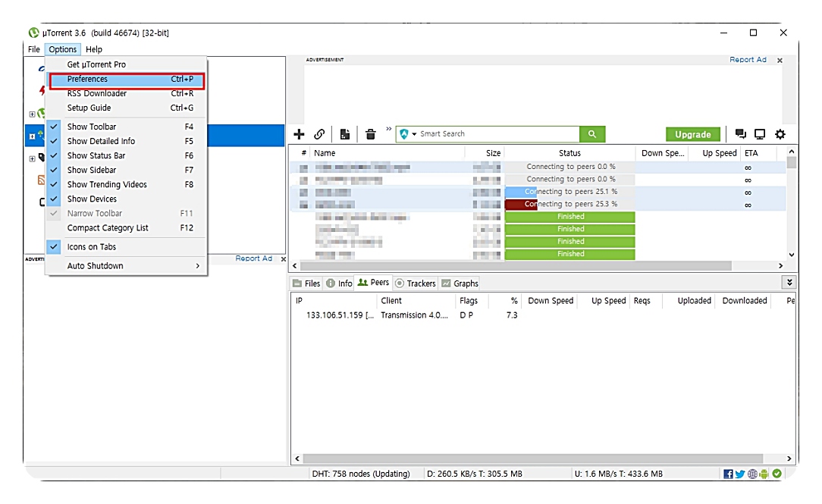This screenshot has width=822, height=504.
Task: Click the globe icon in the status bar
Action: point(752,474)
